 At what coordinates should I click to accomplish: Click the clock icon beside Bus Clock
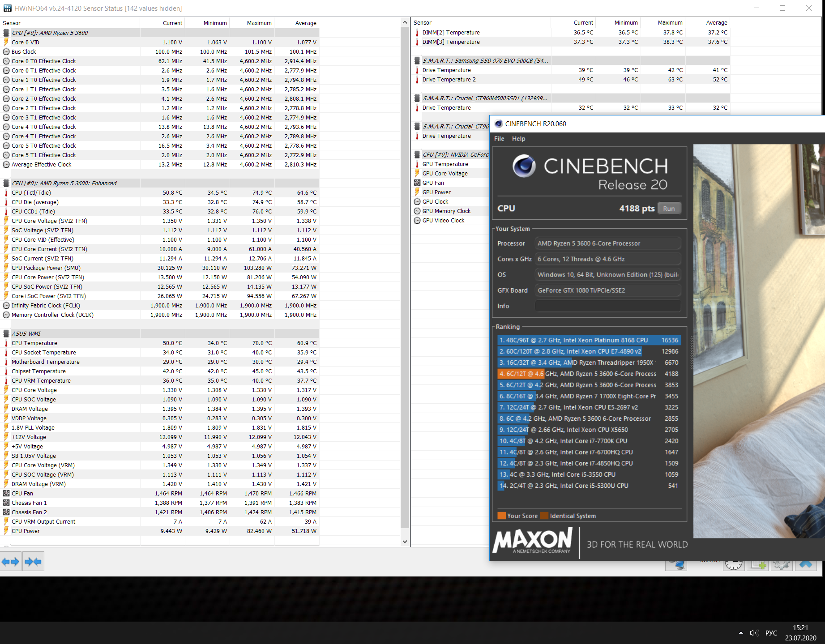click(x=6, y=52)
